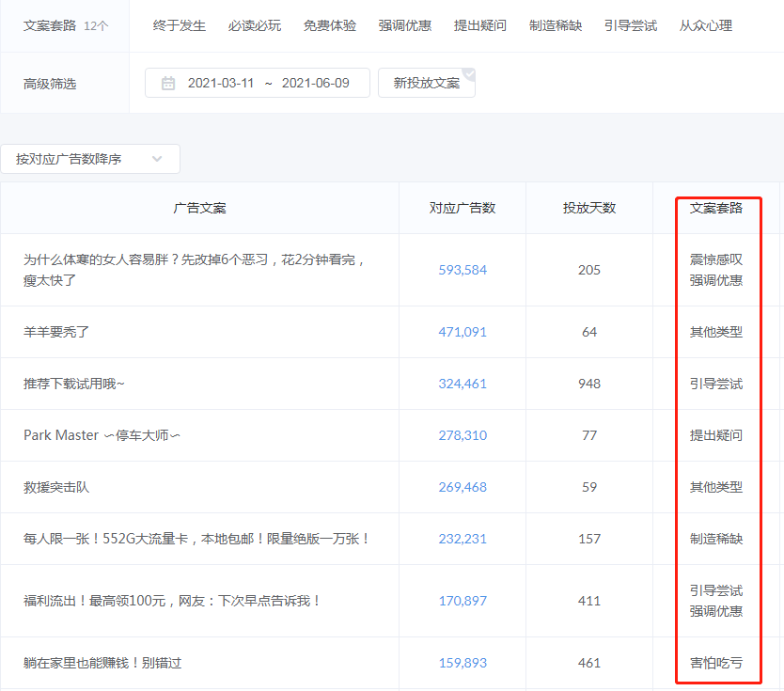Viewport: 784px width, 691px height.
Task: Click the start date 2021-03-11 field
Action: pyautogui.click(x=221, y=83)
